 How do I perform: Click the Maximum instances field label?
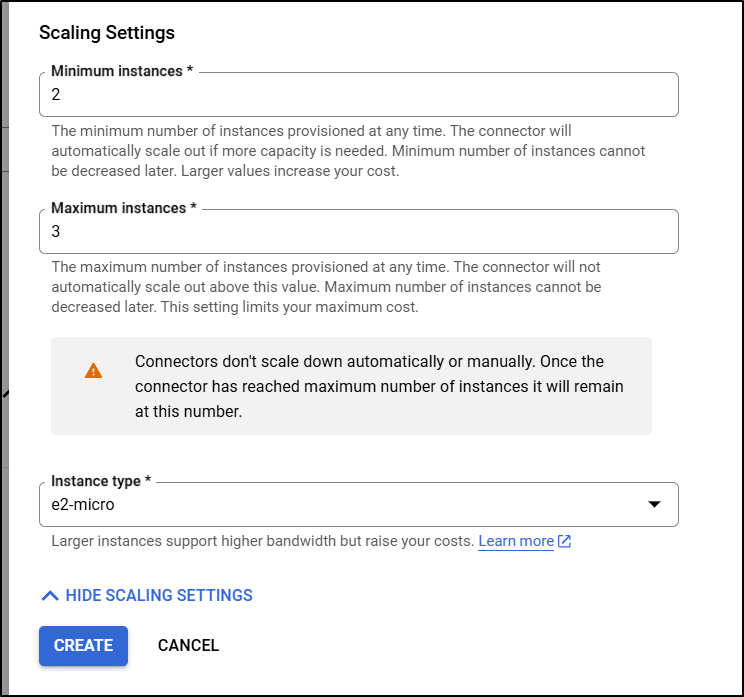point(124,208)
